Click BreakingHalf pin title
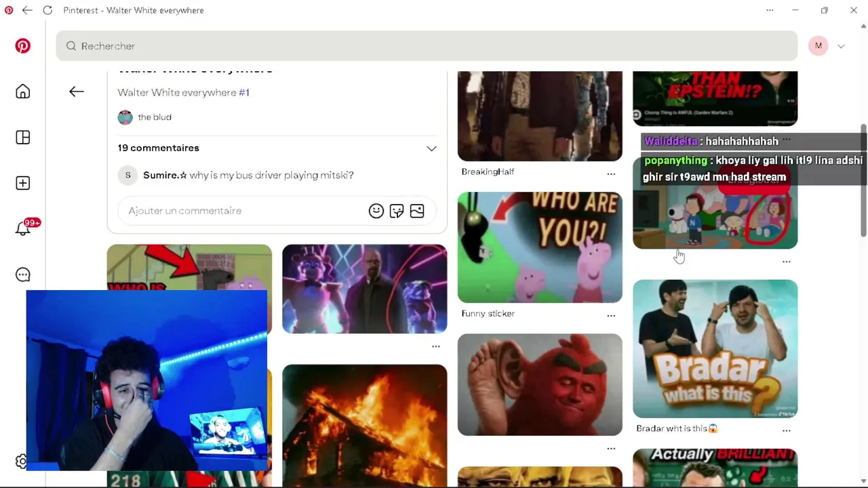868x488 pixels. point(488,172)
